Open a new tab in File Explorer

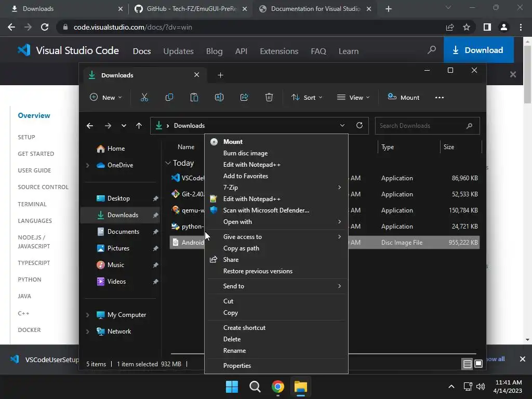point(220,75)
